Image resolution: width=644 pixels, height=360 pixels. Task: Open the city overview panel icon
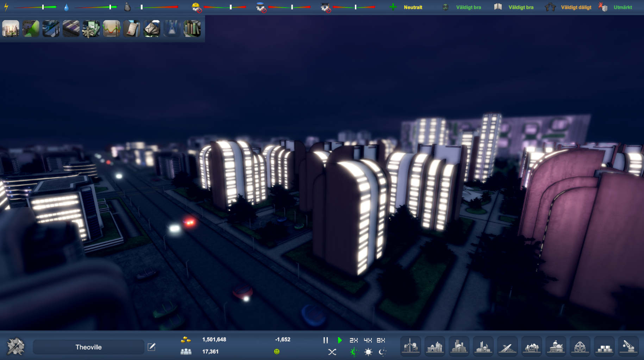click(11, 29)
